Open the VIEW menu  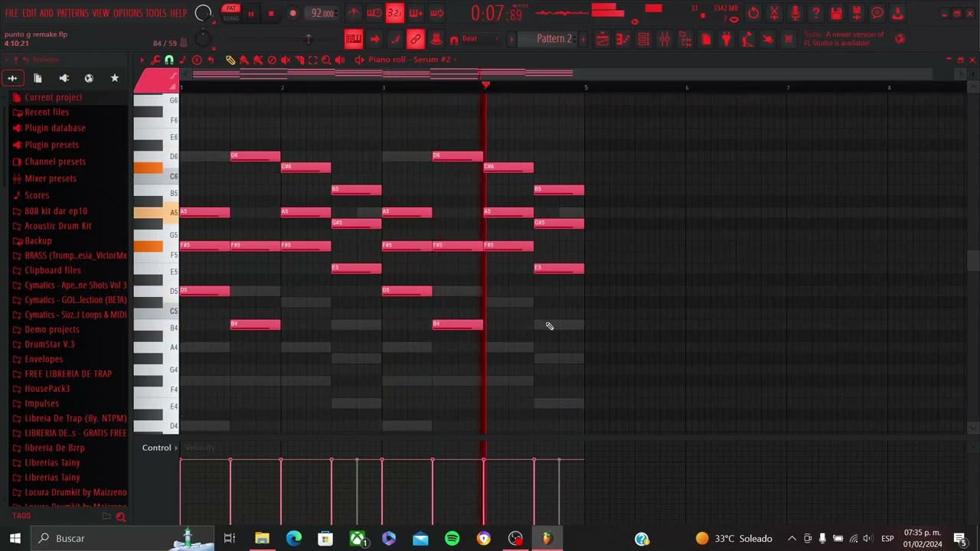tap(101, 14)
